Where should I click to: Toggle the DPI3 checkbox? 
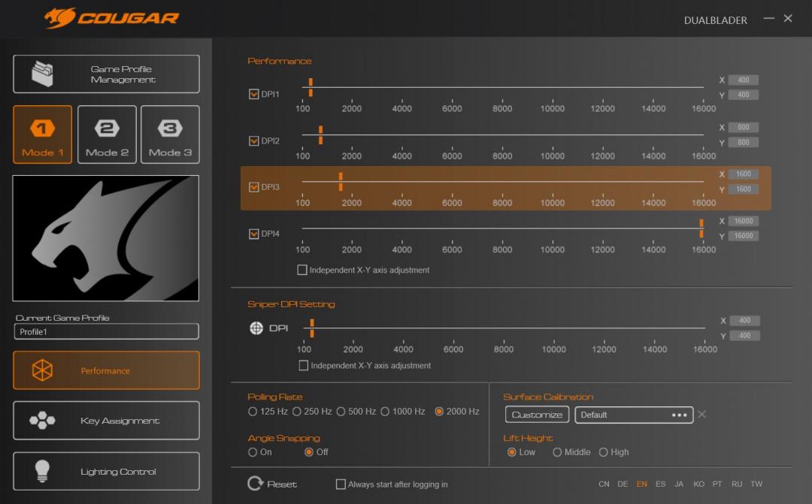click(x=254, y=187)
